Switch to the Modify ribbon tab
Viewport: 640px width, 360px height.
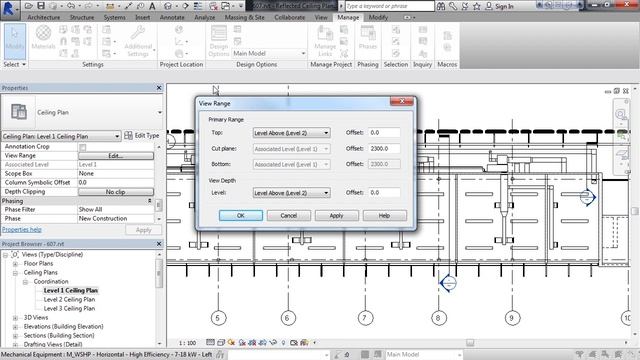(378, 18)
